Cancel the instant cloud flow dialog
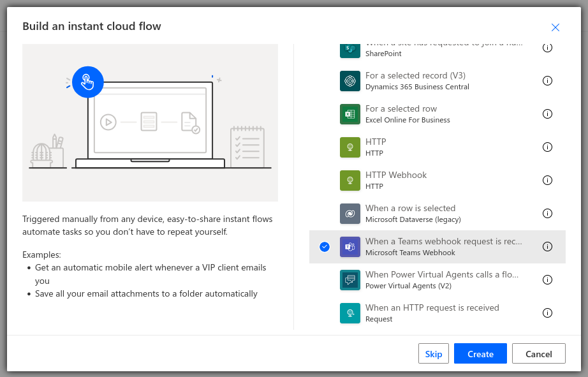The width and height of the screenshot is (588, 377). (x=539, y=354)
